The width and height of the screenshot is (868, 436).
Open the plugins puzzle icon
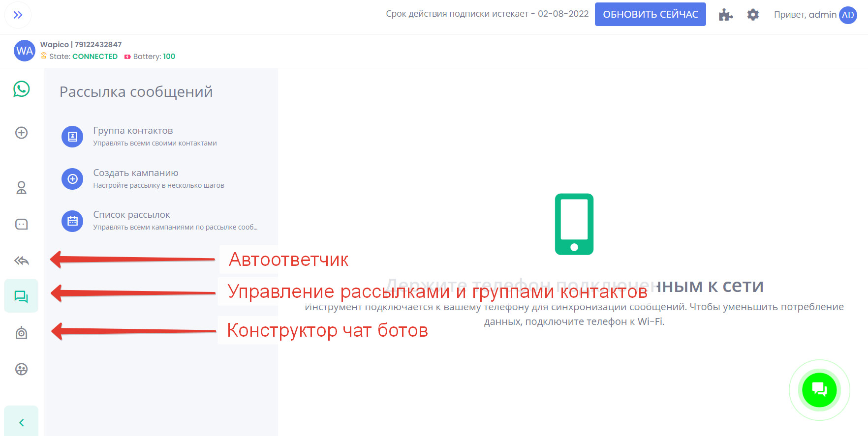click(x=725, y=15)
